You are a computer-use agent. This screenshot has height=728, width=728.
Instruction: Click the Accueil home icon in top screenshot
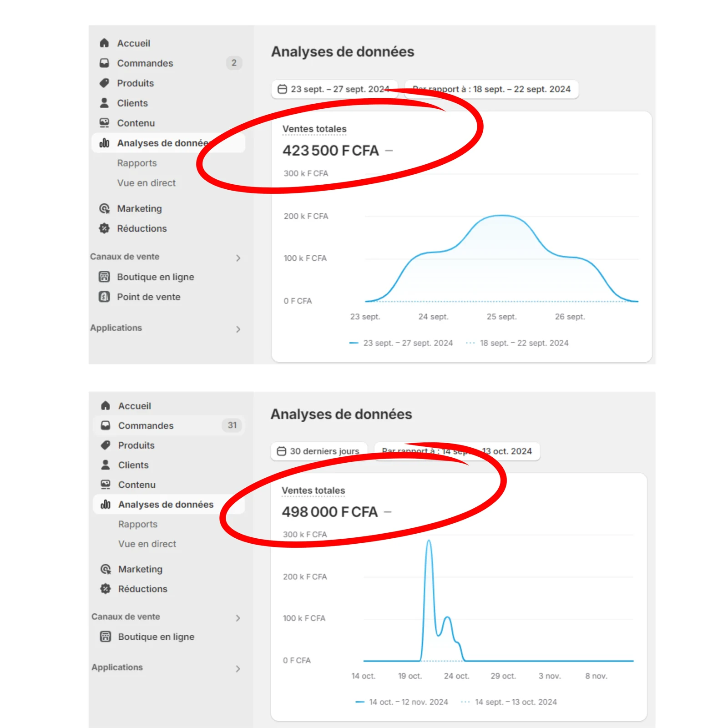[104, 43]
